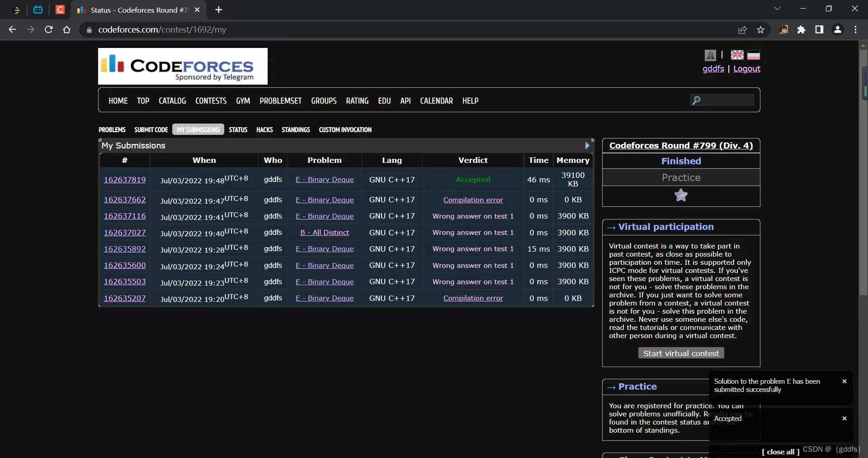The width and height of the screenshot is (868, 458).
Task: Click the browser back arrow
Action: (12, 29)
